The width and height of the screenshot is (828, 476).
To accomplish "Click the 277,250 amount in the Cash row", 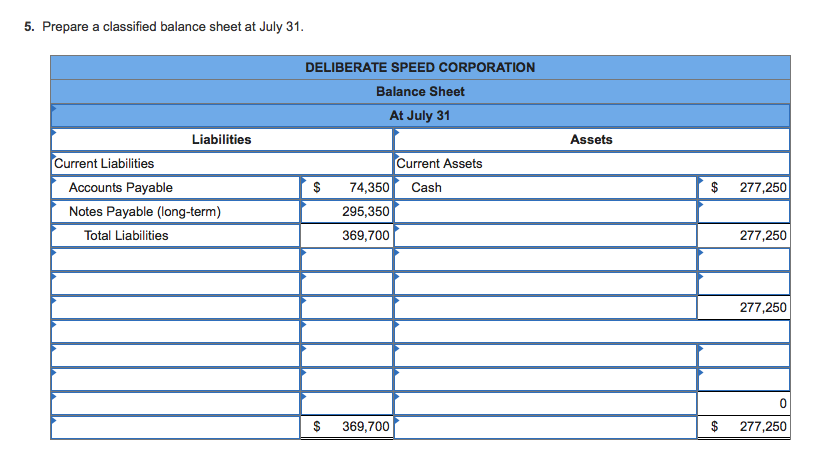I will [744, 188].
